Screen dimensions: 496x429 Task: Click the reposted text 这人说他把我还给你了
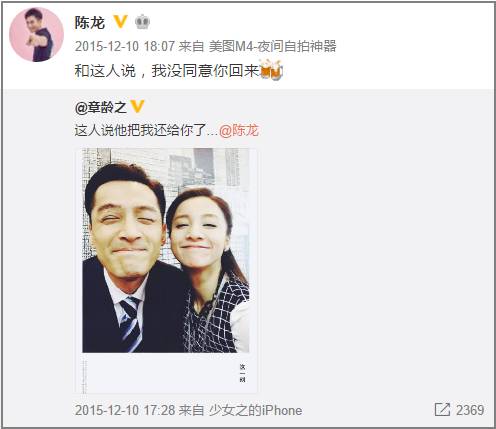tap(141, 130)
